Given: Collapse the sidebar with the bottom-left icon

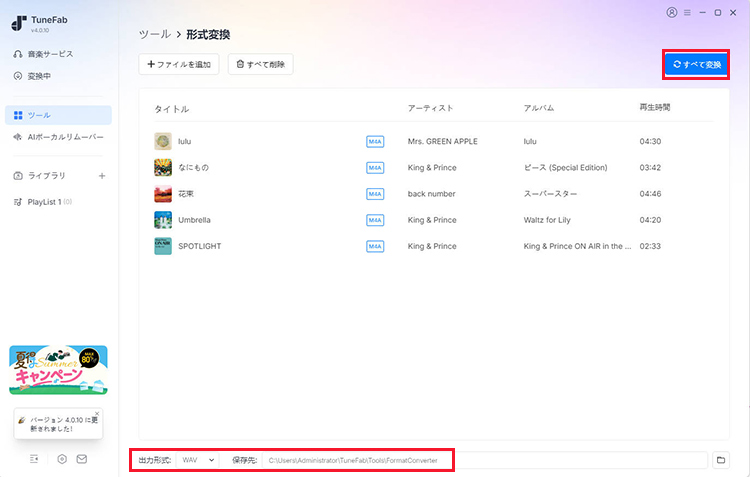Looking at the screenshot, I should coord(34,459).
